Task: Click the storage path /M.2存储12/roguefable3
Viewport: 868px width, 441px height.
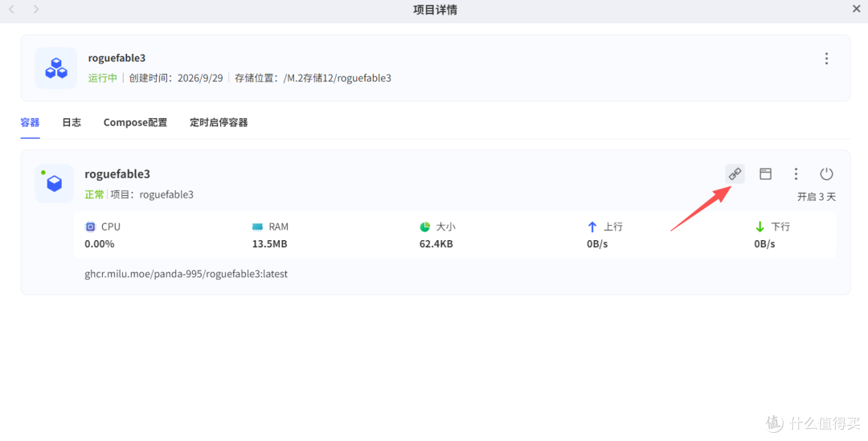Action: click(x=337, y=78)
